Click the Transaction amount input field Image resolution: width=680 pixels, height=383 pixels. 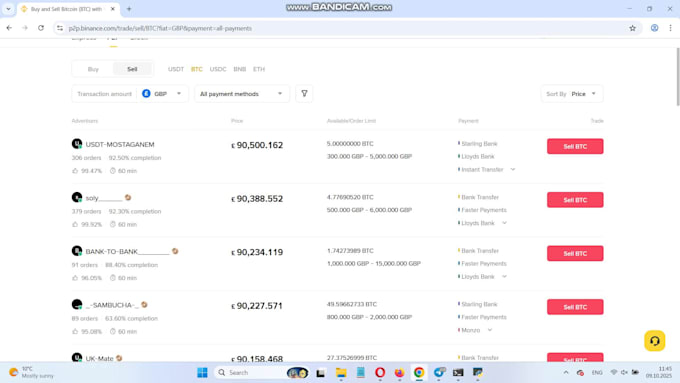104,94
